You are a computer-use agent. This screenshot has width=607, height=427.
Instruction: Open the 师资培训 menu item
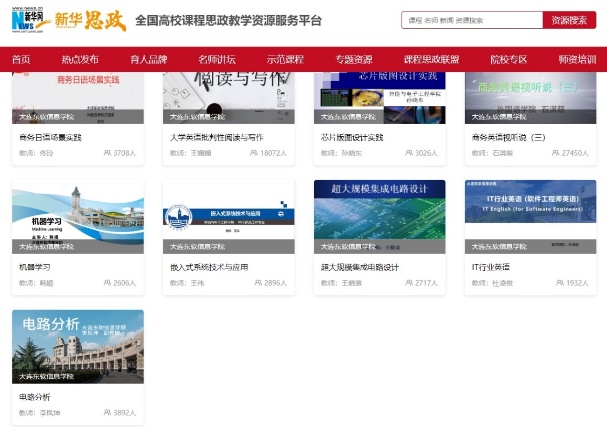point(577,60)
